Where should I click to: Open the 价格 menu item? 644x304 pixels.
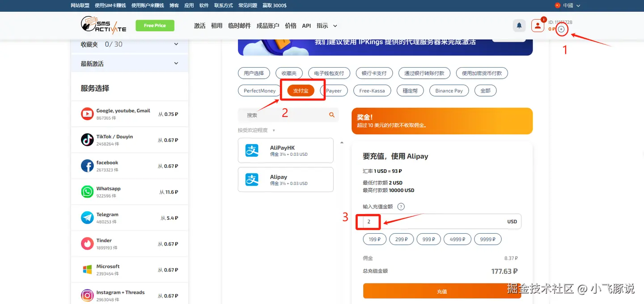coord(291,26)
